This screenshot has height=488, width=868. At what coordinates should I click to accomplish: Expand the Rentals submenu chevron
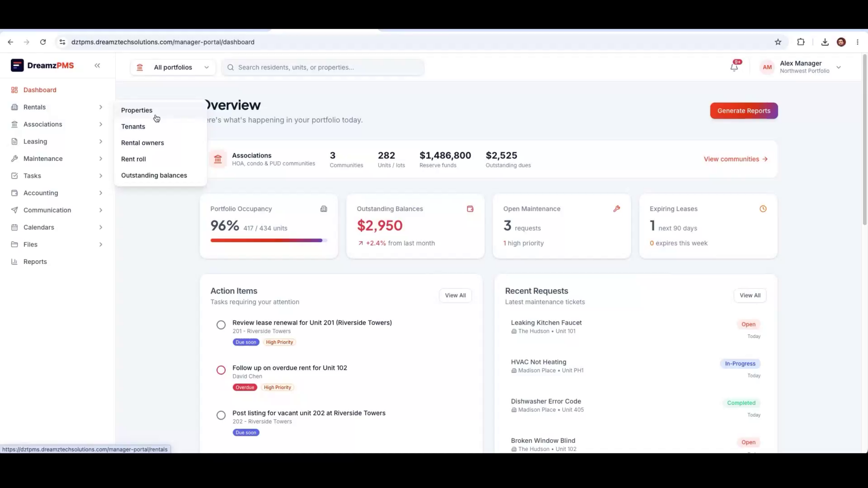[101, 107]
